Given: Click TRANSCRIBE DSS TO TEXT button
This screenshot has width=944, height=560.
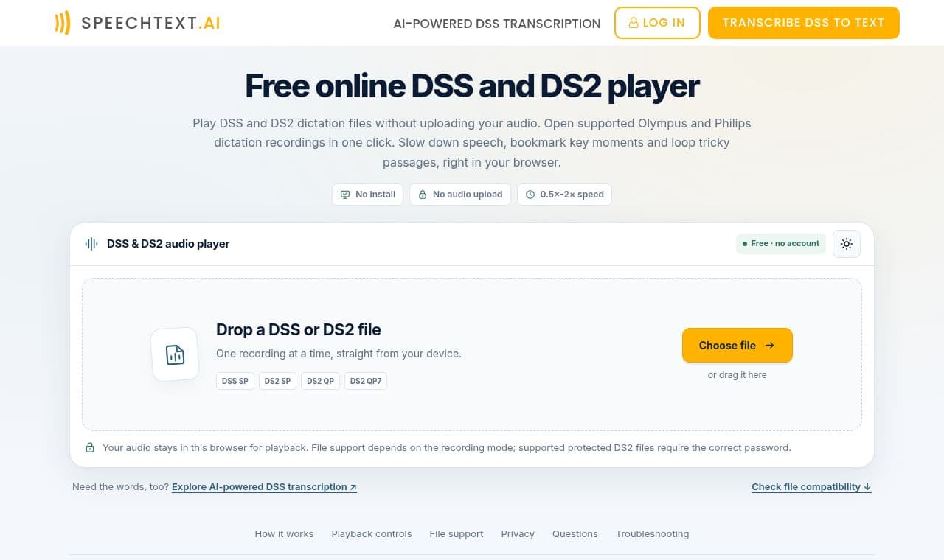Looking at the screenshot, I should click(804, 23).
